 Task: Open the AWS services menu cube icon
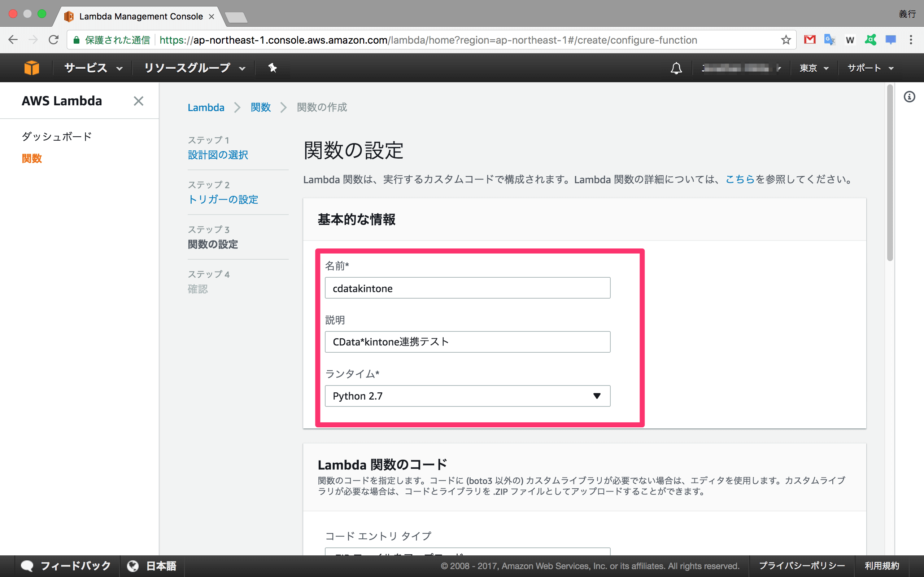coord(32,67)
